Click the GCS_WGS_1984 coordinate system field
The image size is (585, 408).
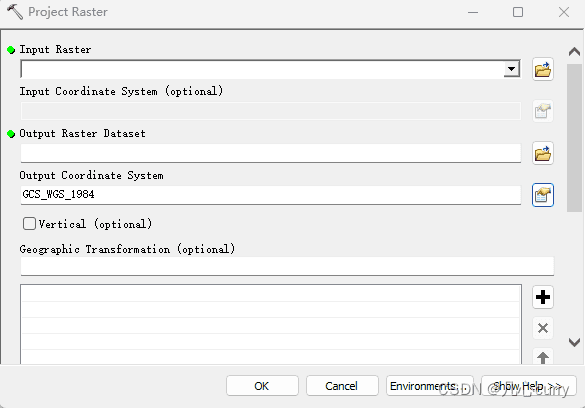click(270, 195)
